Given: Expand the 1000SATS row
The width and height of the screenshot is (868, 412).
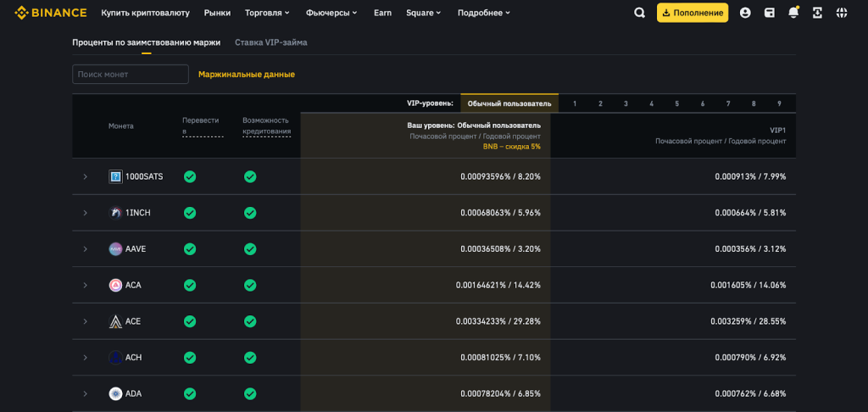Looking at the screenshot, I should (x=85, y=176).
